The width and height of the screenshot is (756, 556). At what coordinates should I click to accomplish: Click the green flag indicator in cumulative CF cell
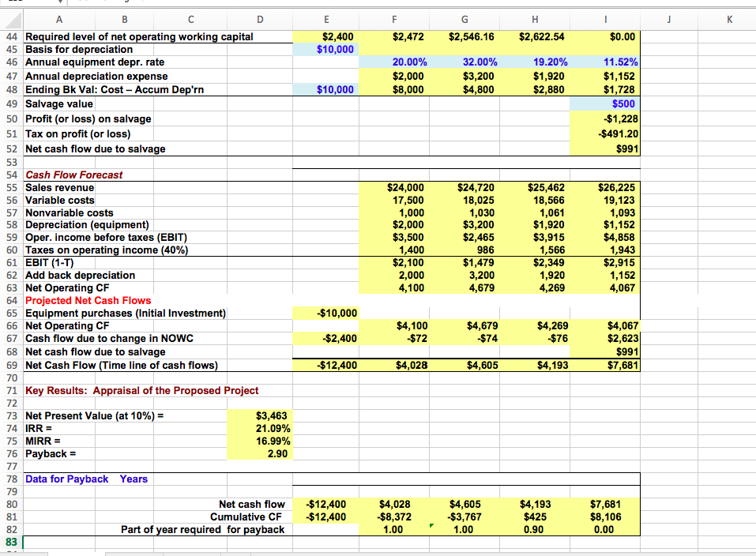[431, 525]
